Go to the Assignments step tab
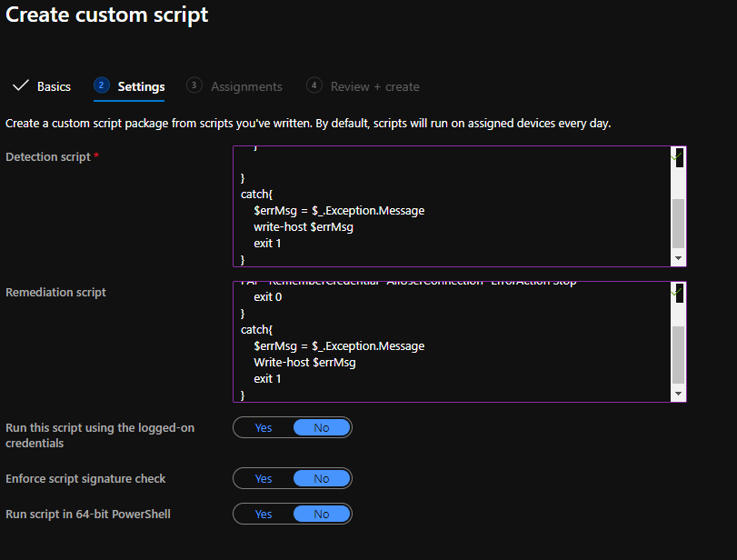This screenshot has width=737, height=560. pos(246,86)
